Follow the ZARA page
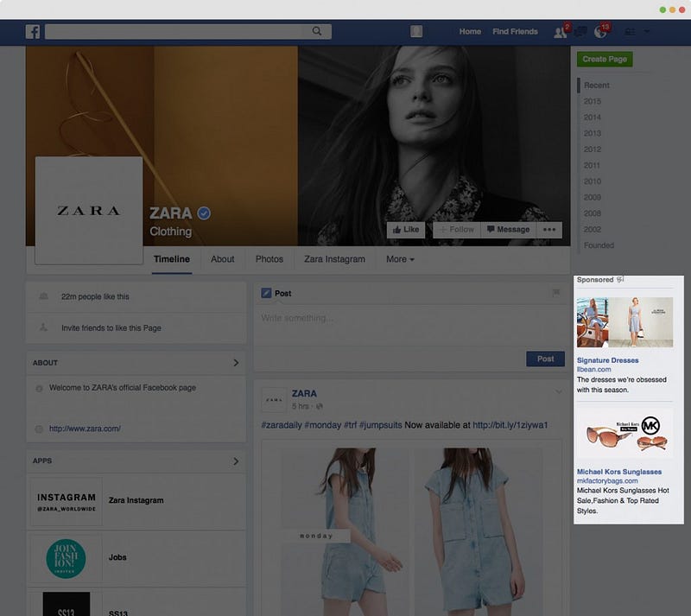This screenshot has height=616, width=691. pos(457,230)
